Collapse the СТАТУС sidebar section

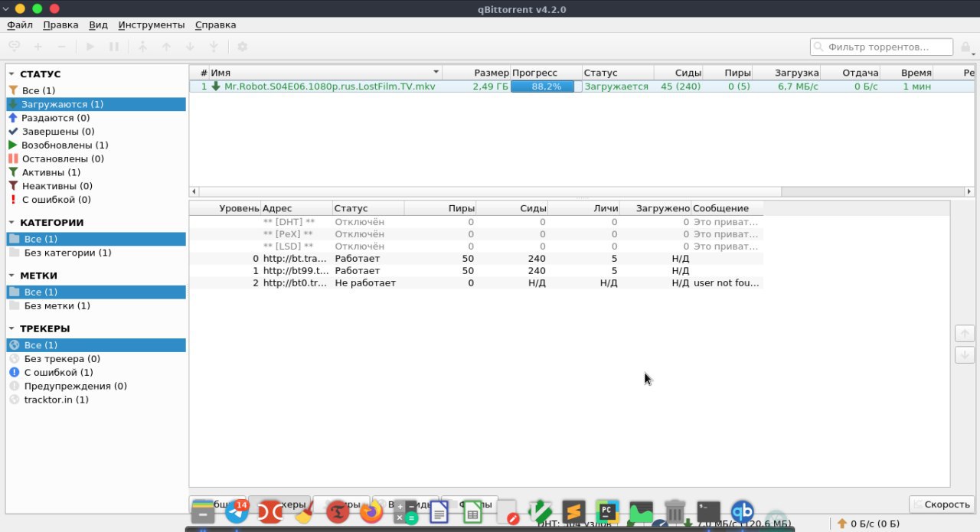point(11,74)
